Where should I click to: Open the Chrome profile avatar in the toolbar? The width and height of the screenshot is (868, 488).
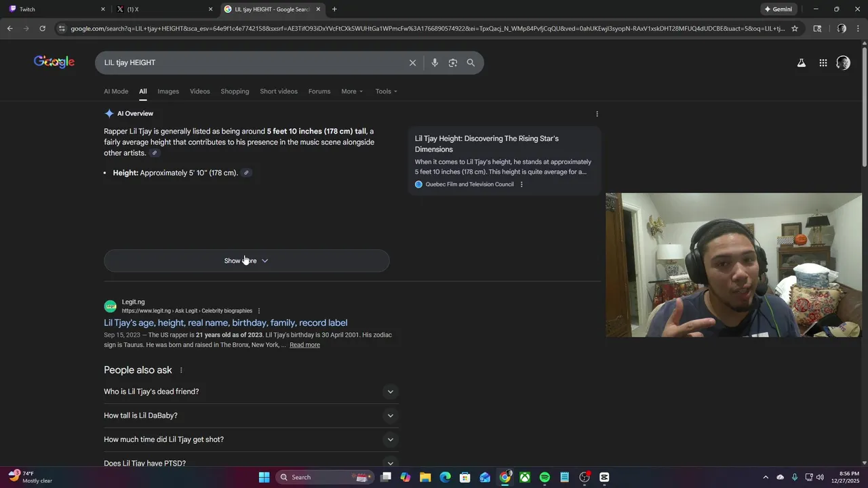coord(842,28)
